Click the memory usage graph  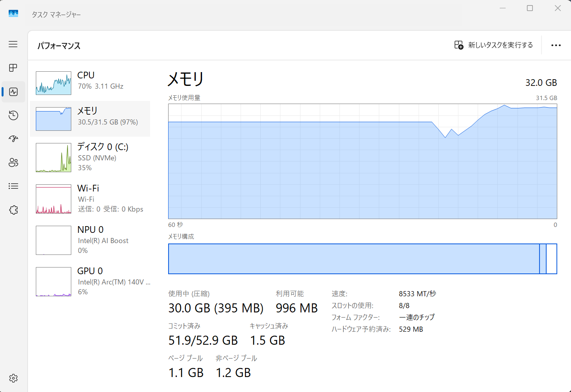click(x=363, y=161)
